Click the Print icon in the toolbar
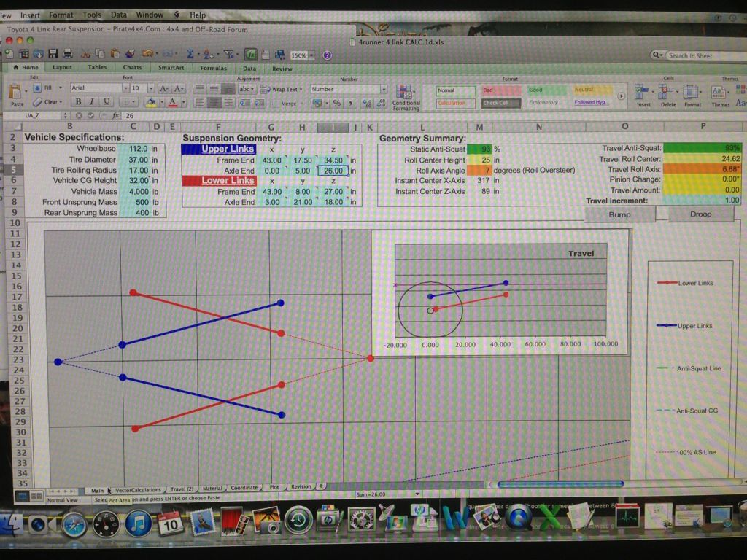The width and height of the screenshot is (747, 560). tap(67, 54)
